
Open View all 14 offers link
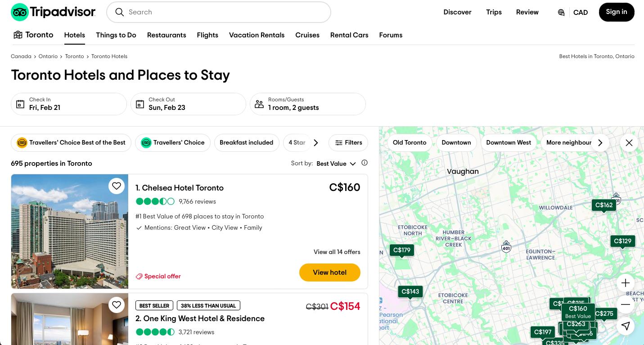click(x=337, y=252)
